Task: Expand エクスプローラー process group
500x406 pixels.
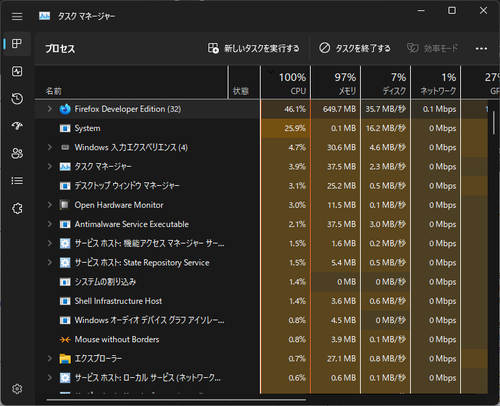Action: tap(50, 358)
